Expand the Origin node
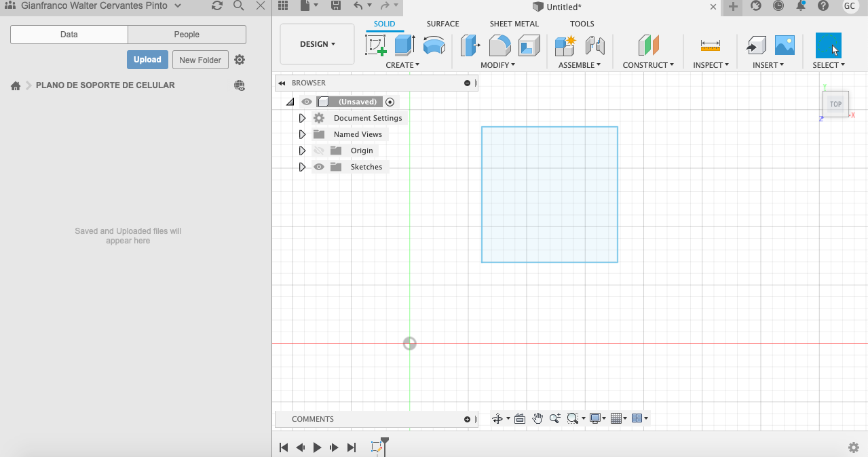The width and height of the screenshot is (868, 457). (x=303, y=151)
